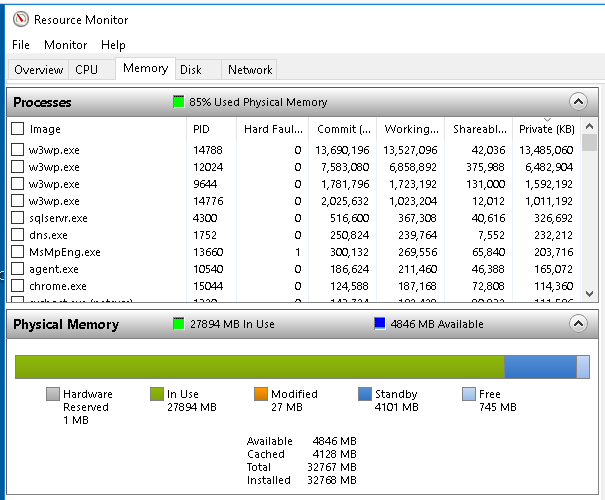Open the Help menu
The image size is (605, 500).
[x=113, y=45]
